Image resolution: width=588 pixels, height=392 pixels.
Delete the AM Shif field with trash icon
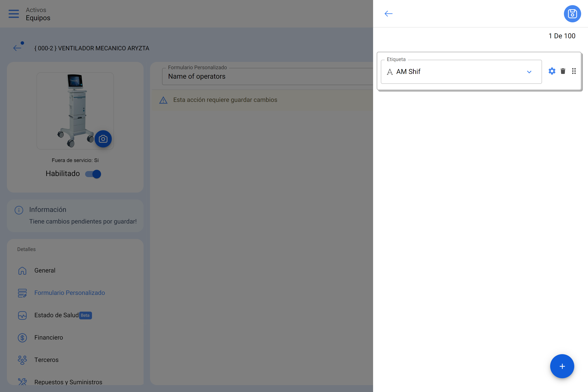click(563, 71)
